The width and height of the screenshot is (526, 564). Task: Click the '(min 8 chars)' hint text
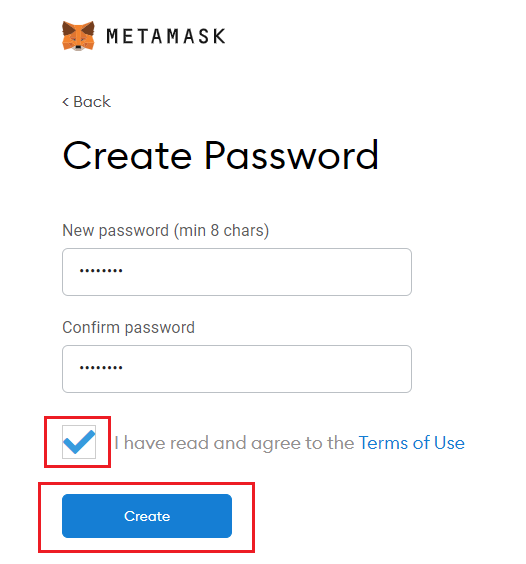pyautogui.click(x=221, y=230)
